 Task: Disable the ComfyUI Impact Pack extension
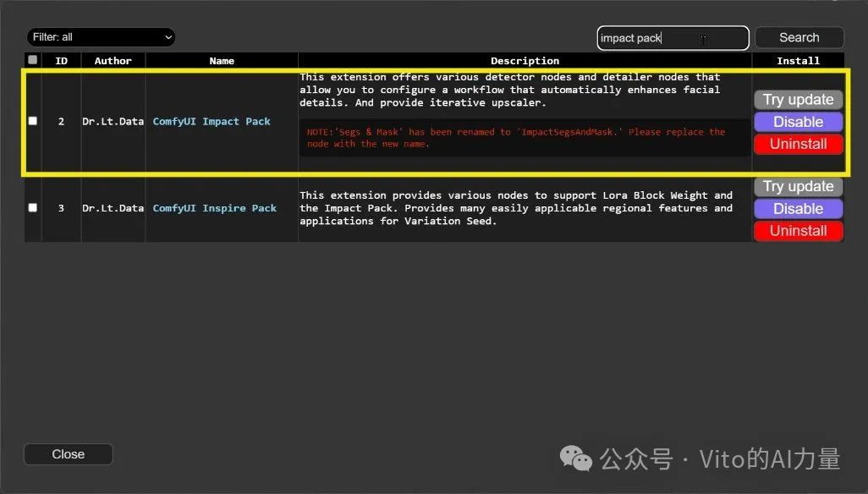[x=799, y=122]
